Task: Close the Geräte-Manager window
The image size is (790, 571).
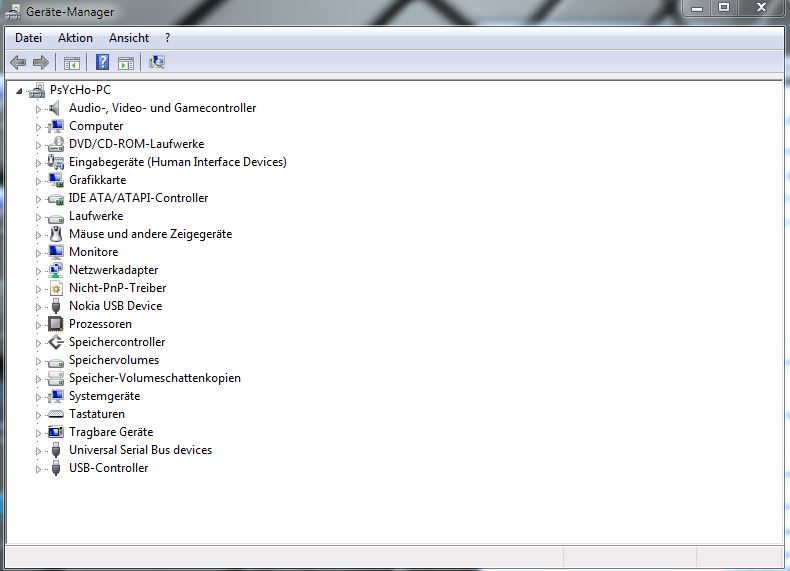Action: [x=761, y=8]
